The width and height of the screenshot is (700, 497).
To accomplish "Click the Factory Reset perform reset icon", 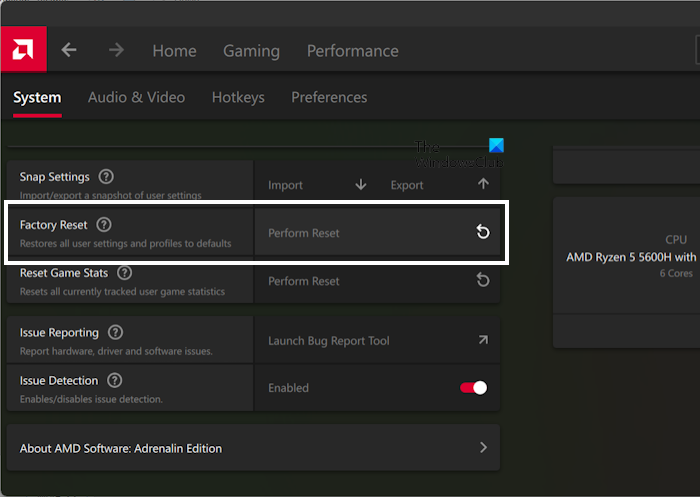I will [482, 233].
